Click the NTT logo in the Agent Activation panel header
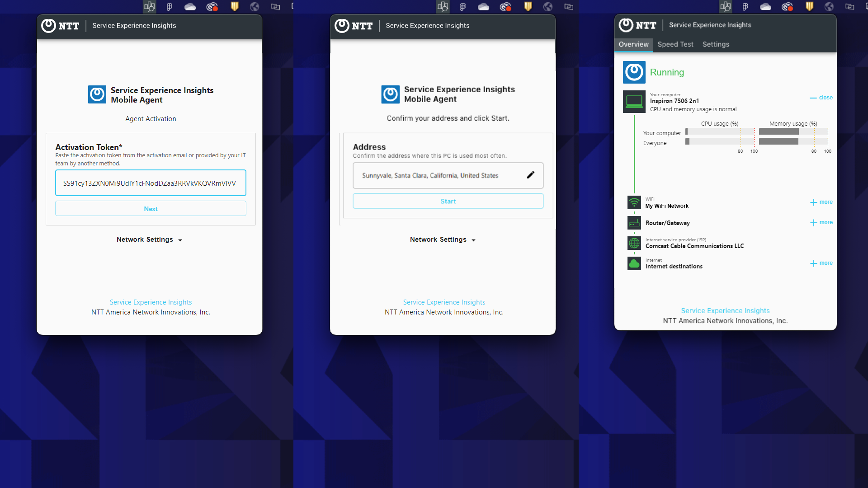This screenshot has height=488, width=868. coord(60,26)
